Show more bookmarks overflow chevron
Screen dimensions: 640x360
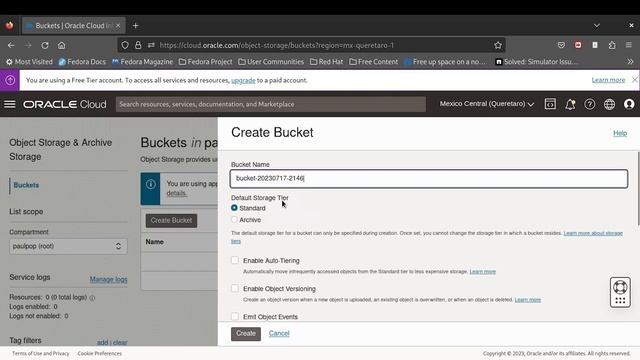coord(630,62)
